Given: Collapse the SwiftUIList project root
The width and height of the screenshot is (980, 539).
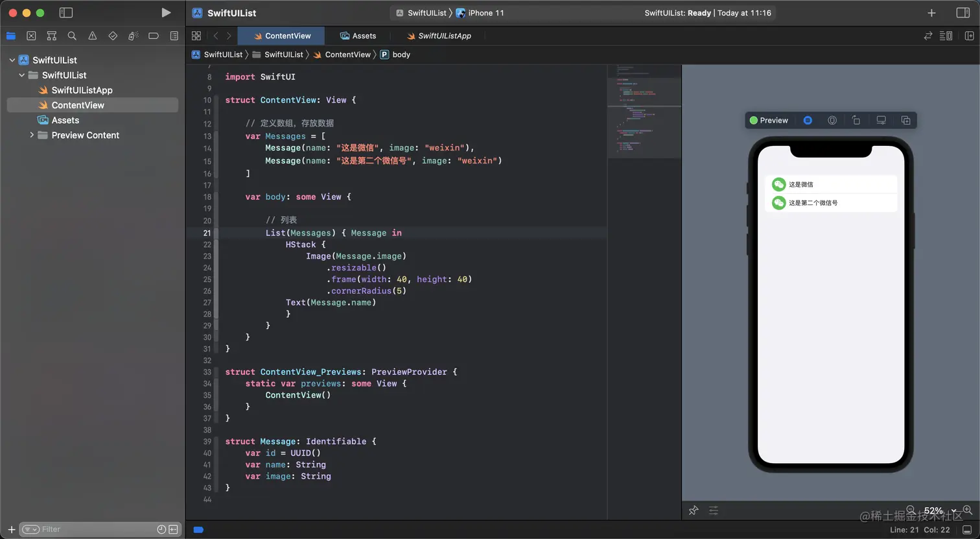Looking at the screenshot, I should click(x=12, y=60).
